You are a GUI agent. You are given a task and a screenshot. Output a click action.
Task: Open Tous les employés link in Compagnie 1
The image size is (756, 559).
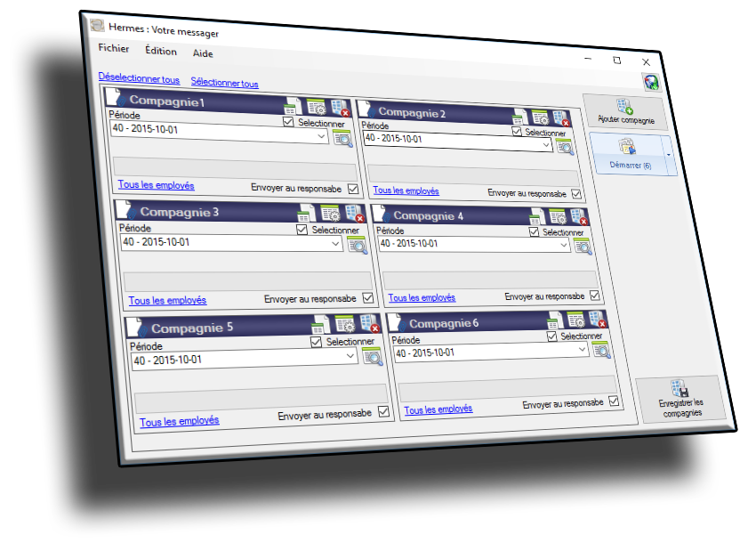click(x=157, y=185)
